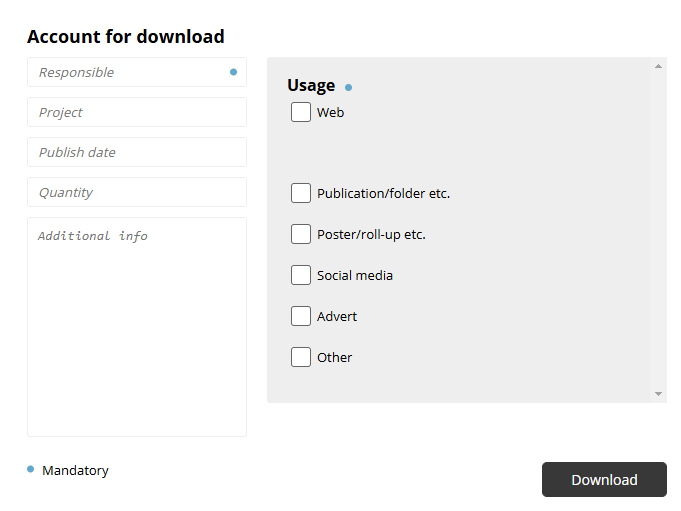The image size is (681, 511).
Task: Click the Usage panel scrollbar track
Action: coord(658,230)
